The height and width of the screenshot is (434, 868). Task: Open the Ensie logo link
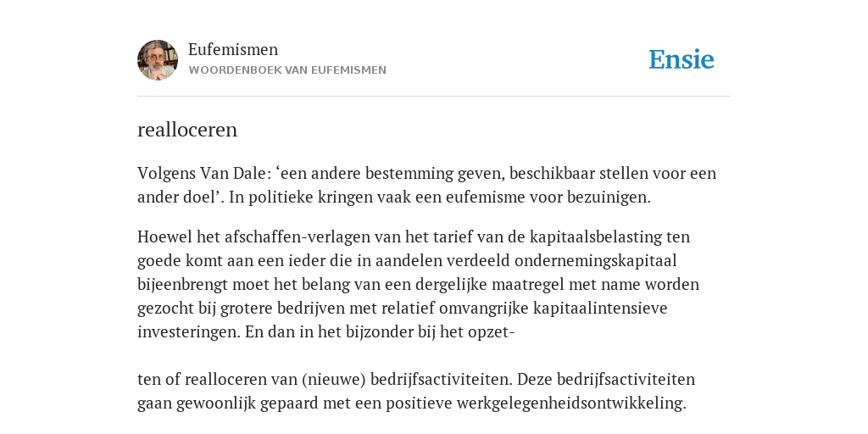(x=682, y=59)
